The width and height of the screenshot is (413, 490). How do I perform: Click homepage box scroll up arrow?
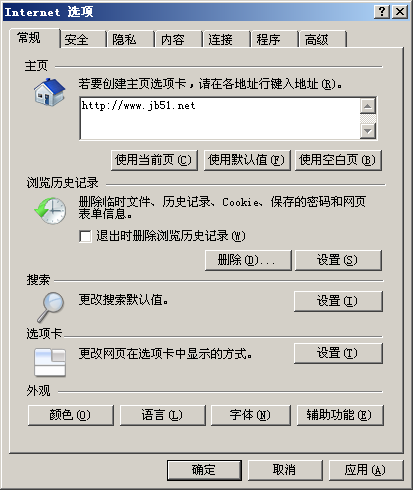pyautogui.click(x=368, y=106)
